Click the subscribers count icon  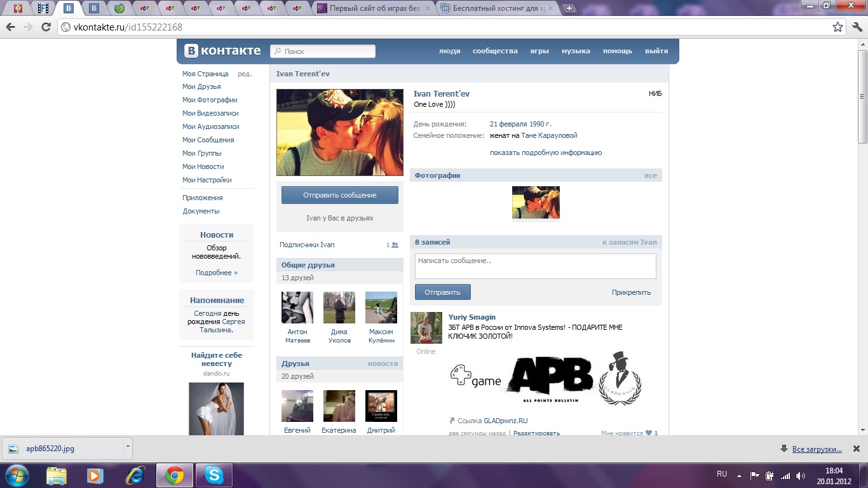395,245
